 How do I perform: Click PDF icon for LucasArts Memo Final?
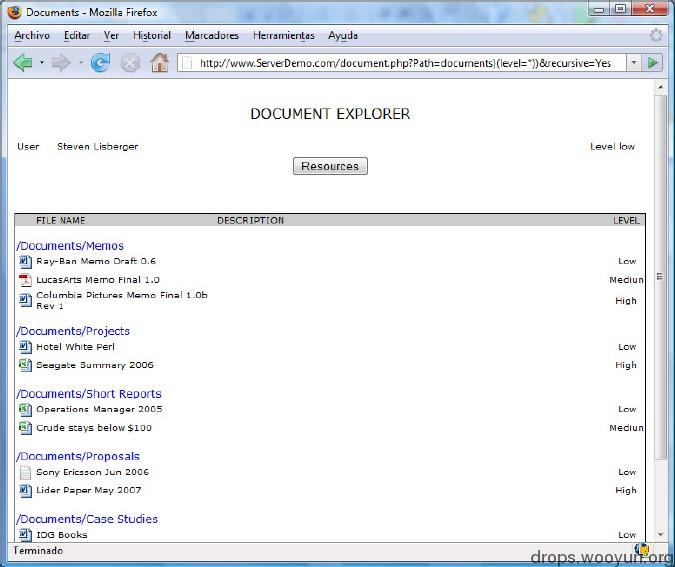tap(25, 280)
